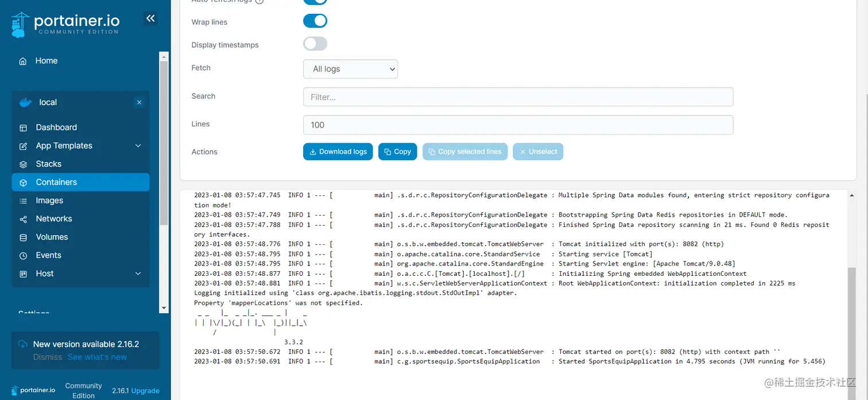Close the local environment with the X

point(139,102)
